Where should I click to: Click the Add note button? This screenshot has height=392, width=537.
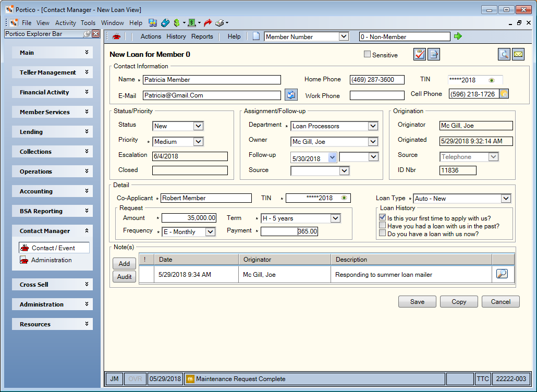click(124, 263)
